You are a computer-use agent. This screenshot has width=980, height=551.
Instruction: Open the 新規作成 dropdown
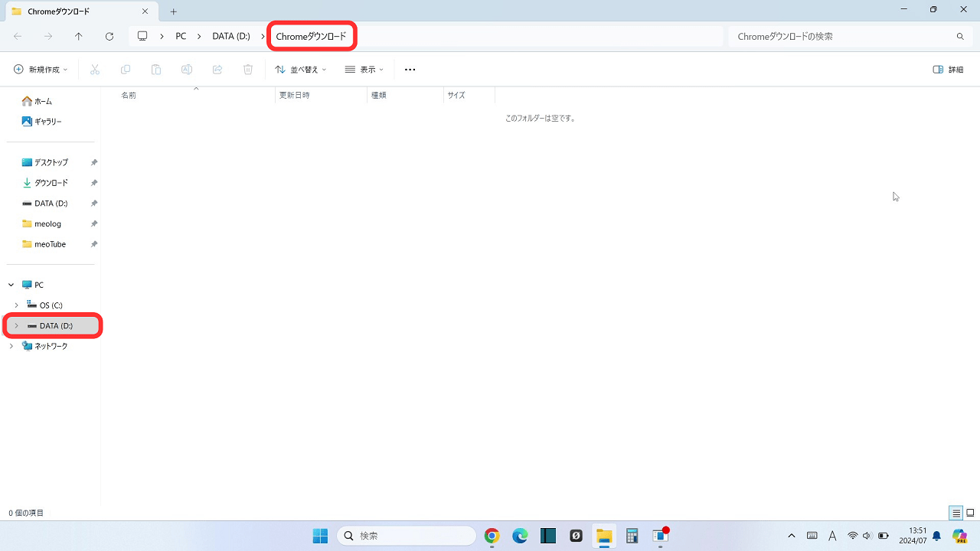point(41,70)
